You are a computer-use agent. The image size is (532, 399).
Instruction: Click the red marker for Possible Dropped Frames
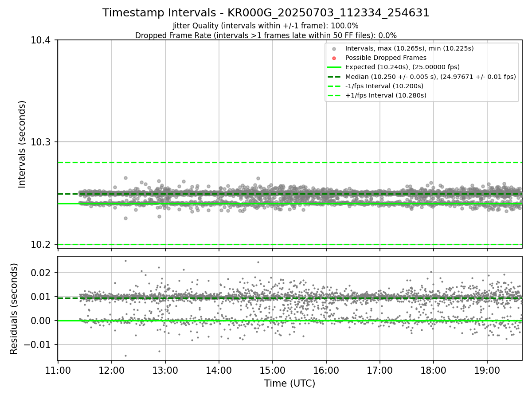(334, 58)
